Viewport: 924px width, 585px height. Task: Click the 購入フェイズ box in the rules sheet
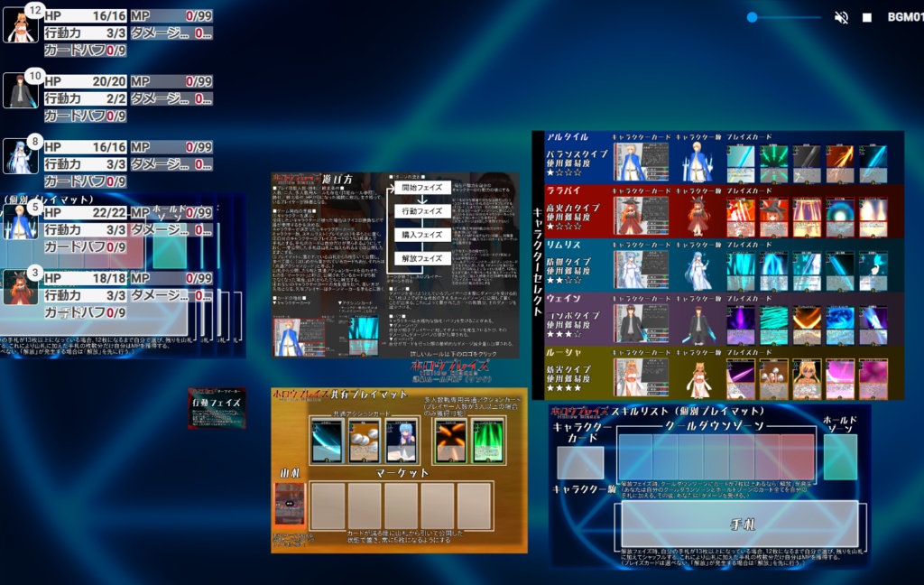point(422,235)
